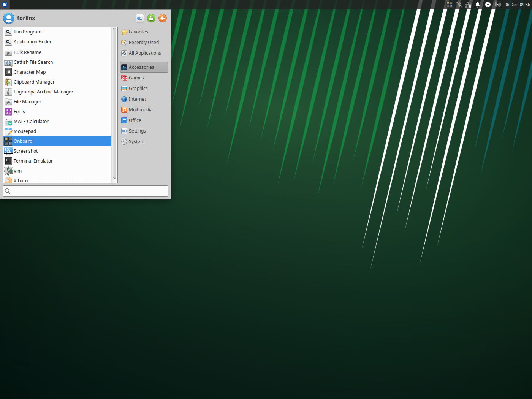Log out using the orange arrow icon
The height and width of the screenshot is (399, 532).
pyautogui.click(x=163, y=18)
